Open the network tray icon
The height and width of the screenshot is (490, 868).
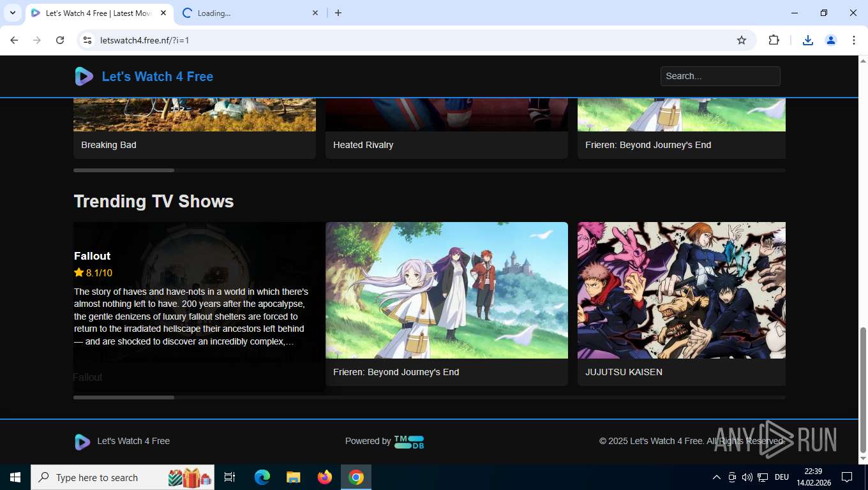coord(763,477)
